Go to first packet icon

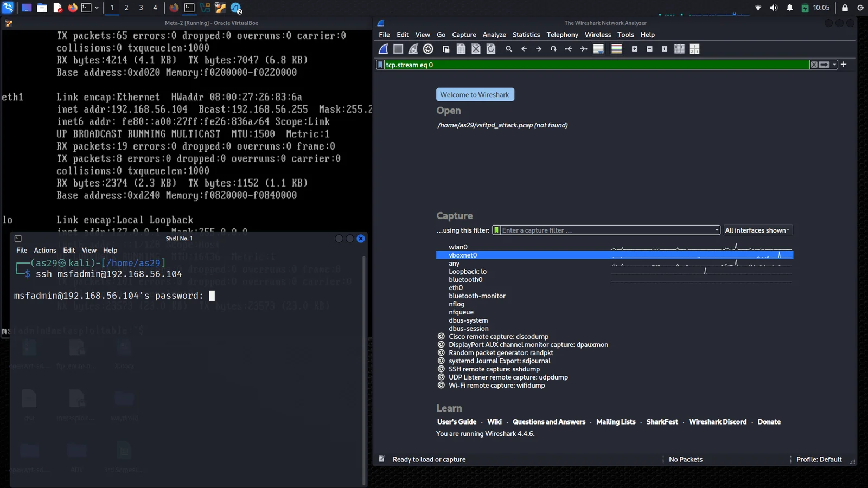(x=569, y=49)
